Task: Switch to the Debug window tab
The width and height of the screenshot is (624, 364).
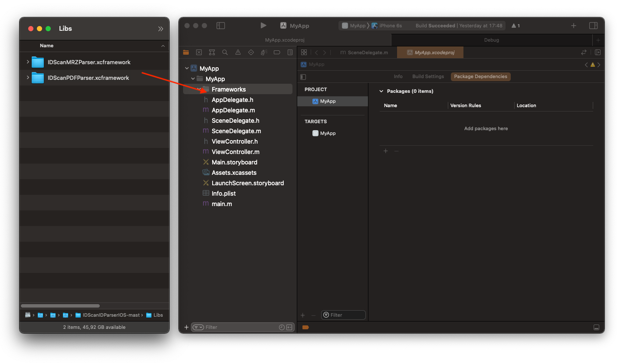Action: 492,40
